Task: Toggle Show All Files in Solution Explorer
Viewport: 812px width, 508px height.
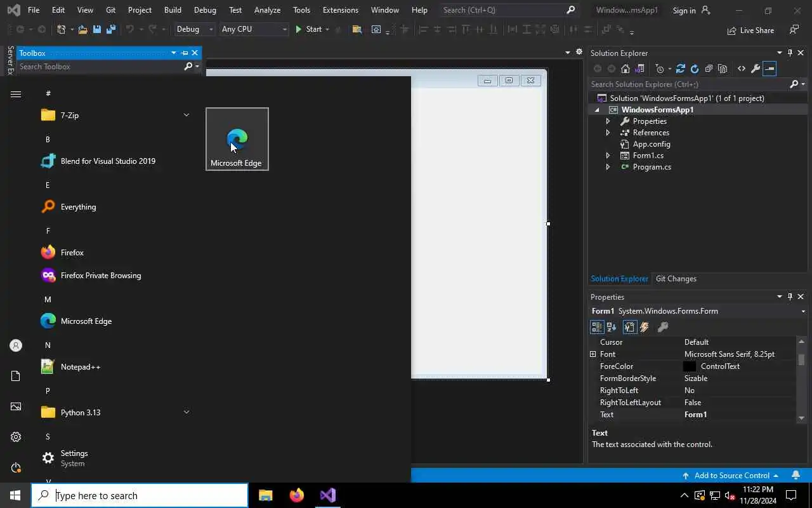Action: click(x=723, y=69)
